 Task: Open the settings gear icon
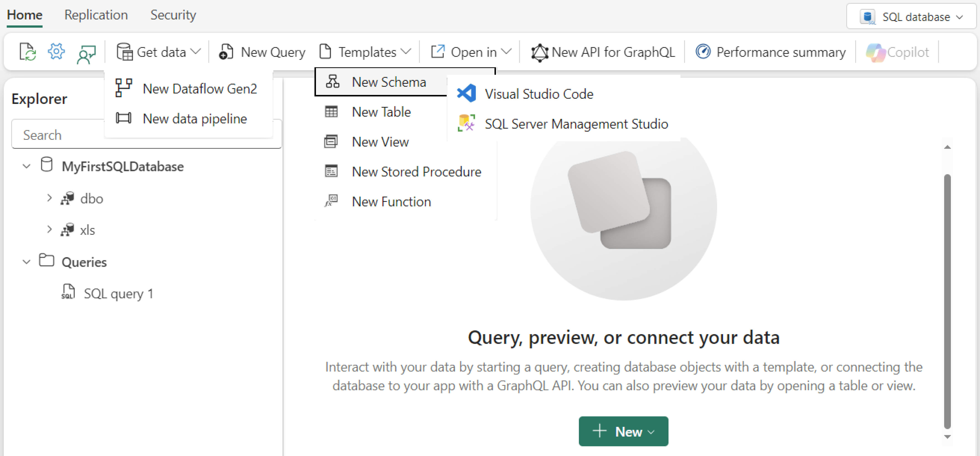click(x=56, y=51)
